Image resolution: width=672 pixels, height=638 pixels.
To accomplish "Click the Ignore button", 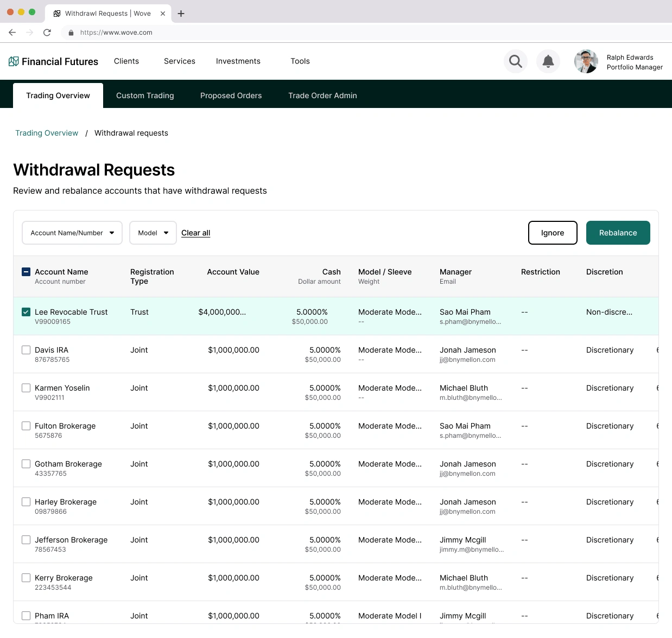I will tap(553, 233).
